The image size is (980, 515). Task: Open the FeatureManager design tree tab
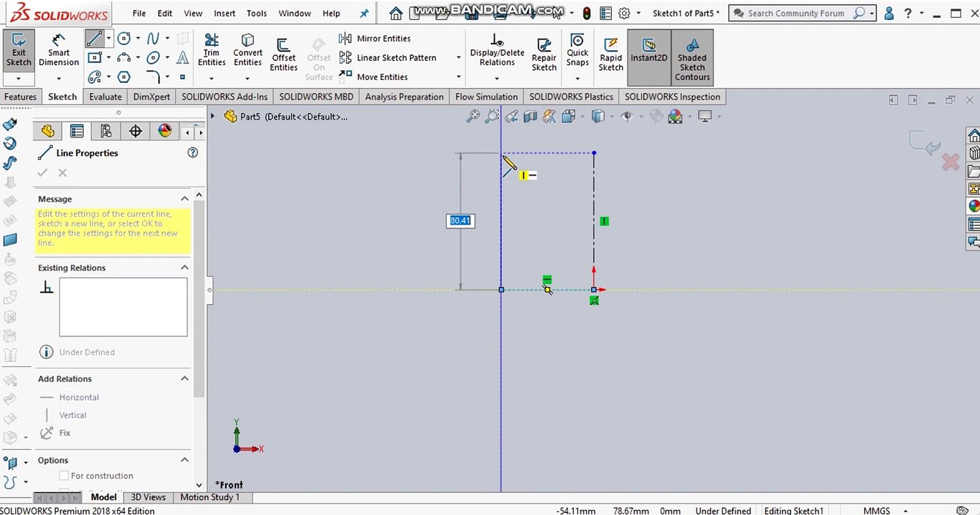tap(48, 131)
